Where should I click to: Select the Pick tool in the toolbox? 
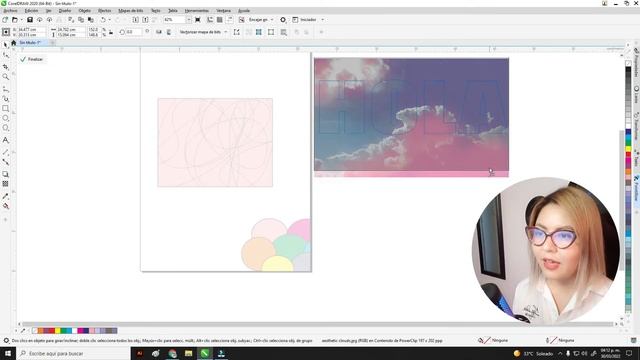point(5,44)
